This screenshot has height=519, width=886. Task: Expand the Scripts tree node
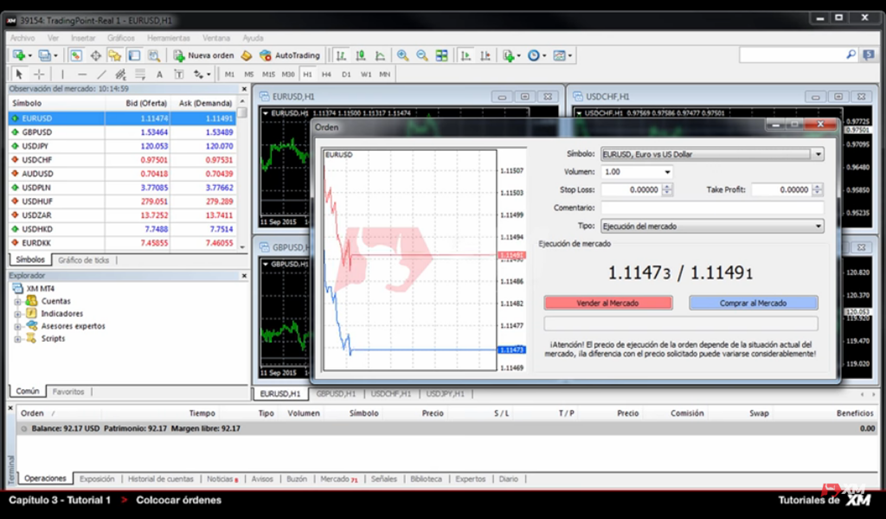pyautogui.click(x=18, y=339)
